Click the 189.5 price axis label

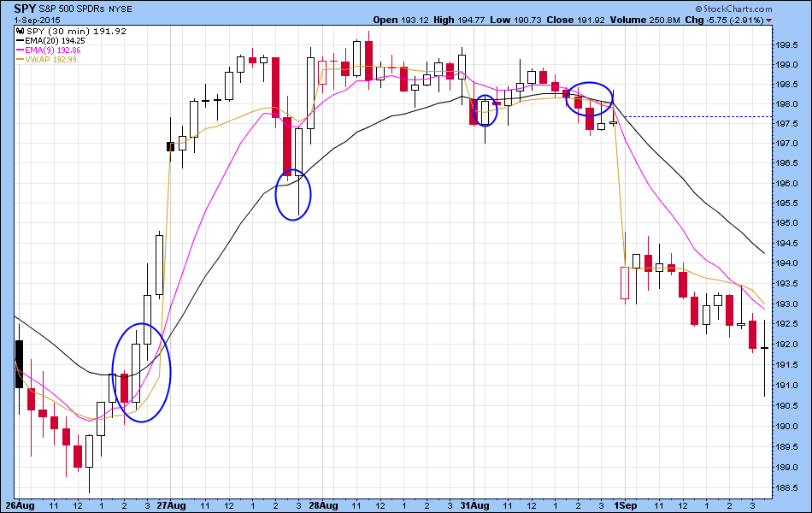point(787,446)
